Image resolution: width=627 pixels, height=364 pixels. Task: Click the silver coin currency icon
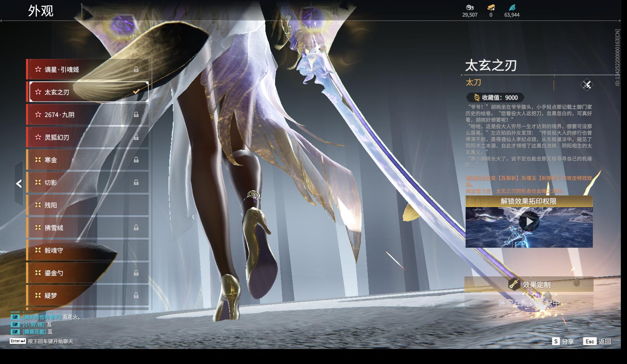469,7
